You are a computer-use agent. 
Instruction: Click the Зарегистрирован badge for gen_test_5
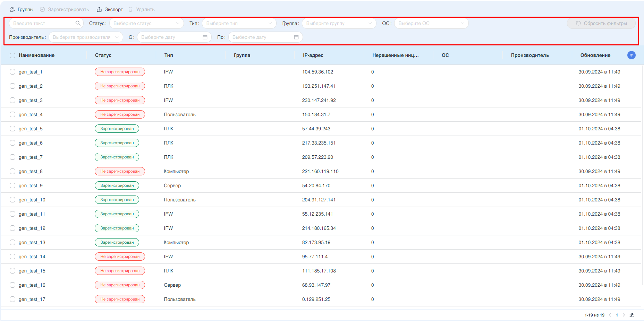[x=117, y=129]
